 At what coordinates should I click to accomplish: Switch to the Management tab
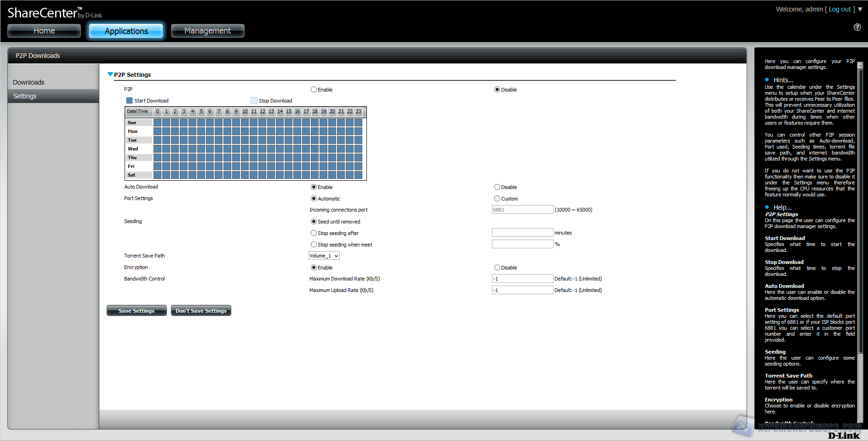click(207, 31)
